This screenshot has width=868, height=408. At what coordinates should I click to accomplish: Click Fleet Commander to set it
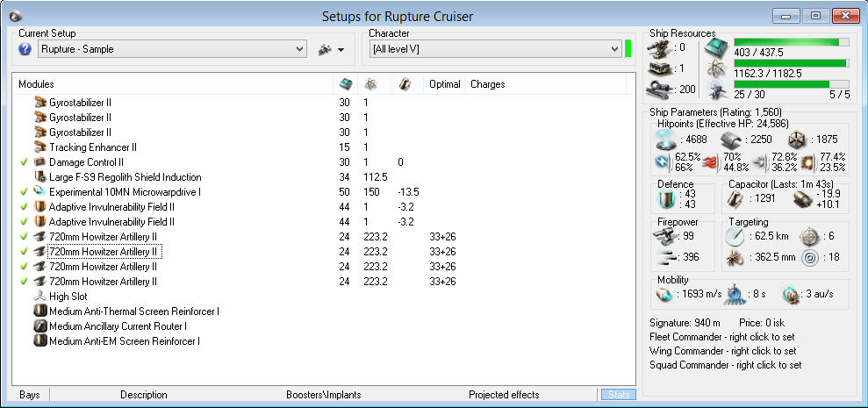tap(723, 337)
